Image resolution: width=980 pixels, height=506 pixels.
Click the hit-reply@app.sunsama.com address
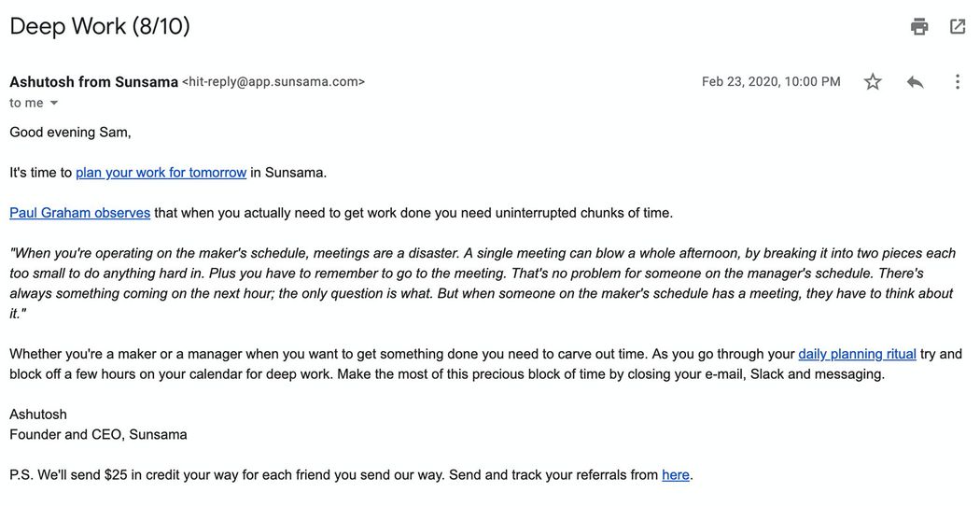tap(273, 82)
